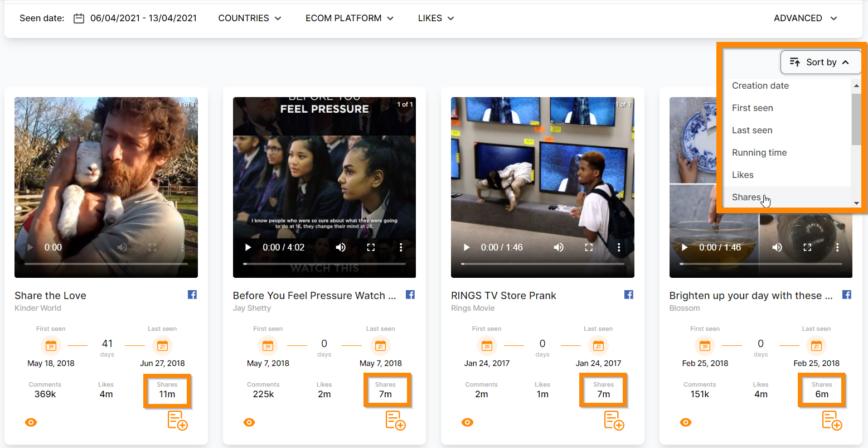Click First seen calendar icon on Jay Shetty card
Image resolution: width=868 pixels, height=448 pixels.
pyautogui.click(x=268, y=346)
